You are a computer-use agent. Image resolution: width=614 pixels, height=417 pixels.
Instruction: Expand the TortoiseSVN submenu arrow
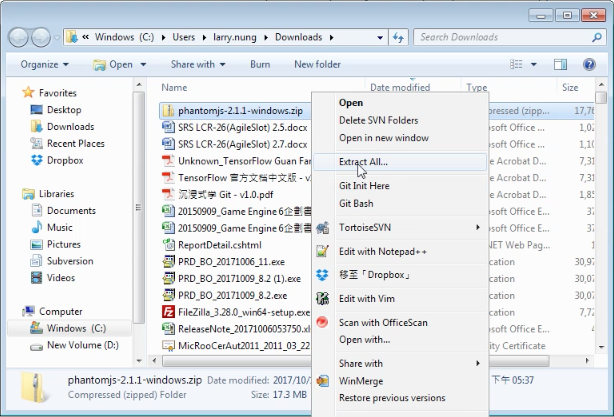478,227
